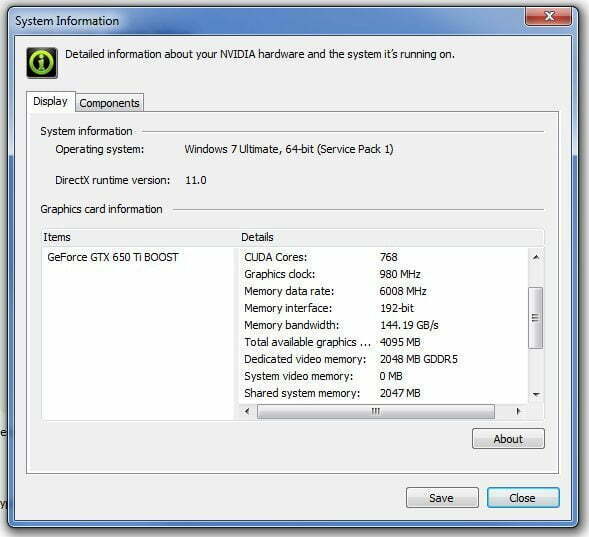Click the horizontal scrollbar left arrow
Viewport: 589px width, 537px height.
247,411
